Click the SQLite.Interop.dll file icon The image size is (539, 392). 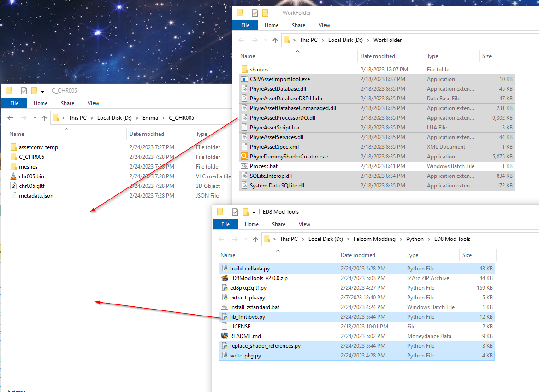coord(244,176)
